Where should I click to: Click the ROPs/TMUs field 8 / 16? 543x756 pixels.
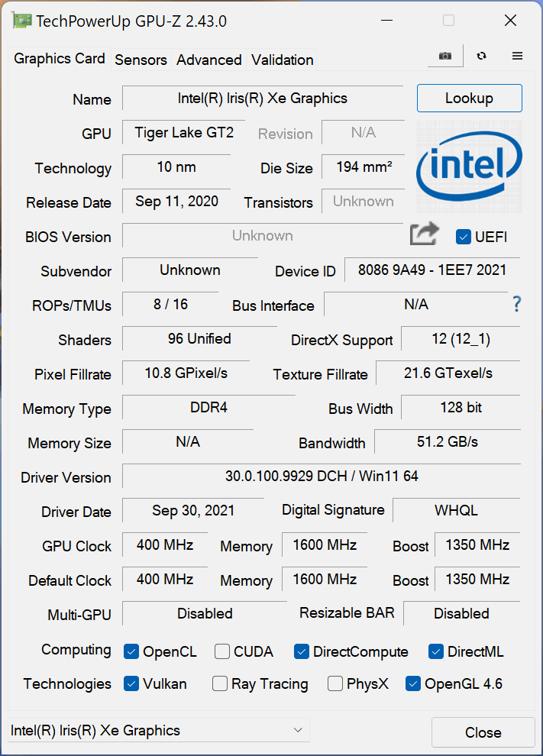coord(170,304)
